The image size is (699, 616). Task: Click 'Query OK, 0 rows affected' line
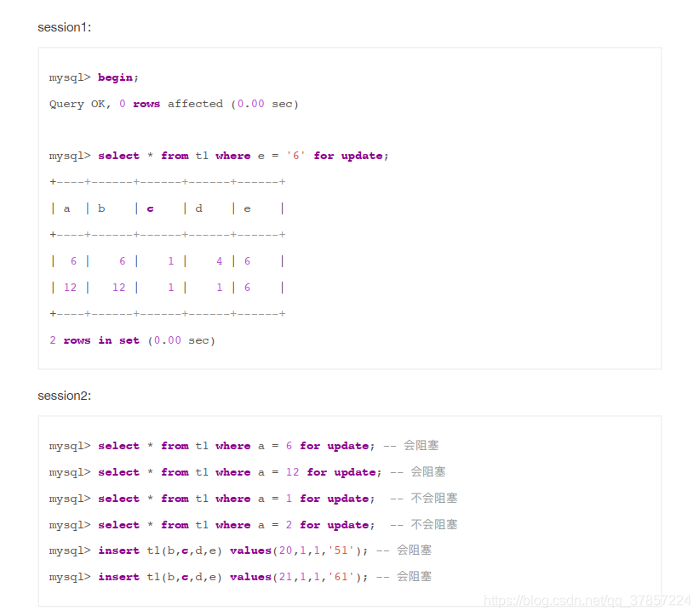click(174, 104)
